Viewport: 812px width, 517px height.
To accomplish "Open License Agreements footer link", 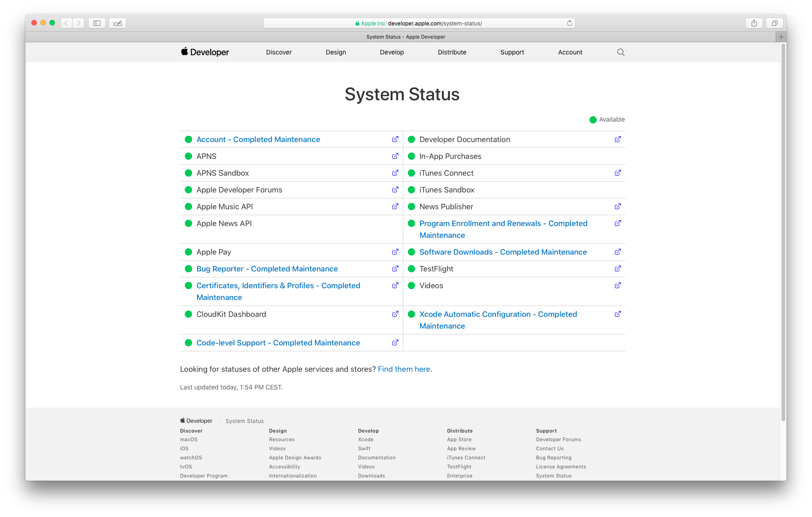I will pyautogui.click(x=561, y=467).
